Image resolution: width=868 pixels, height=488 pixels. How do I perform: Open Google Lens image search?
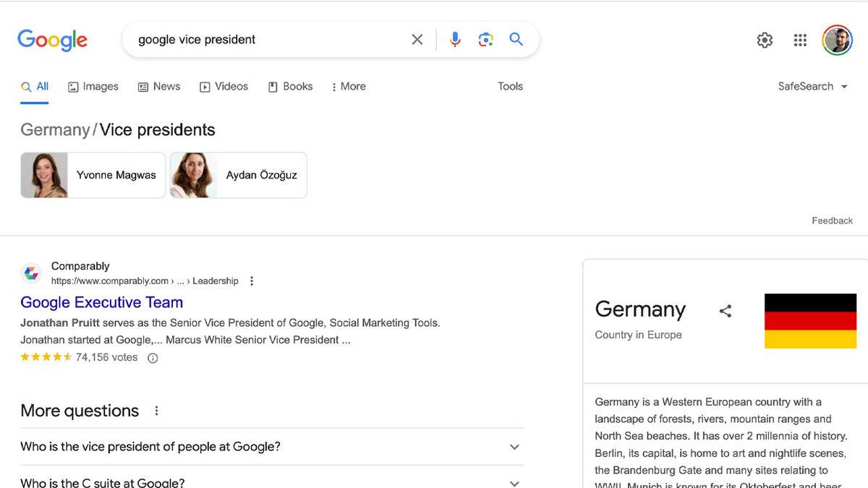pos(485,39)
